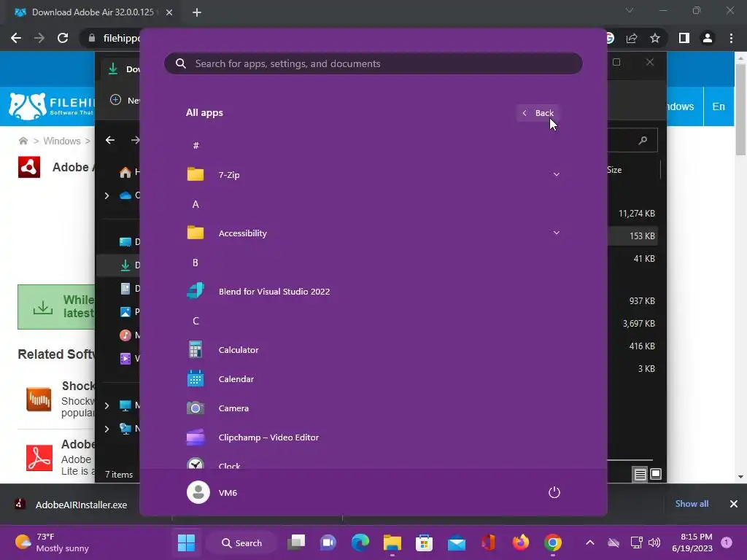Select the 11,274 KB file row

coord(632,214)
